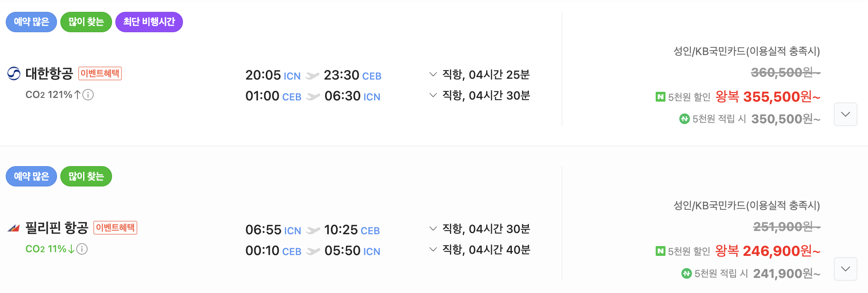Viewport: 868px width, 293px height.
Task: Click Korean Air 이벤트혜택 badge
Action: (100, 73)
